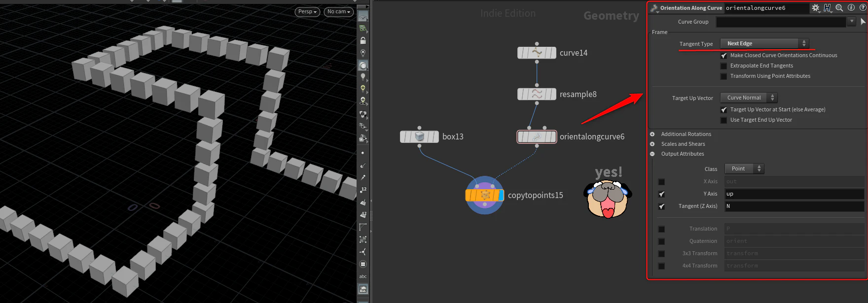
Task: Disable the Y Axis output checkbox
Action: coord(661,194)
